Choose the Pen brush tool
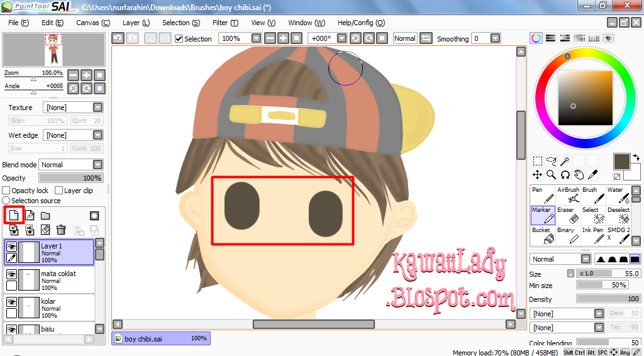Viewport: 644px width, 356px height. coord(543,196)
